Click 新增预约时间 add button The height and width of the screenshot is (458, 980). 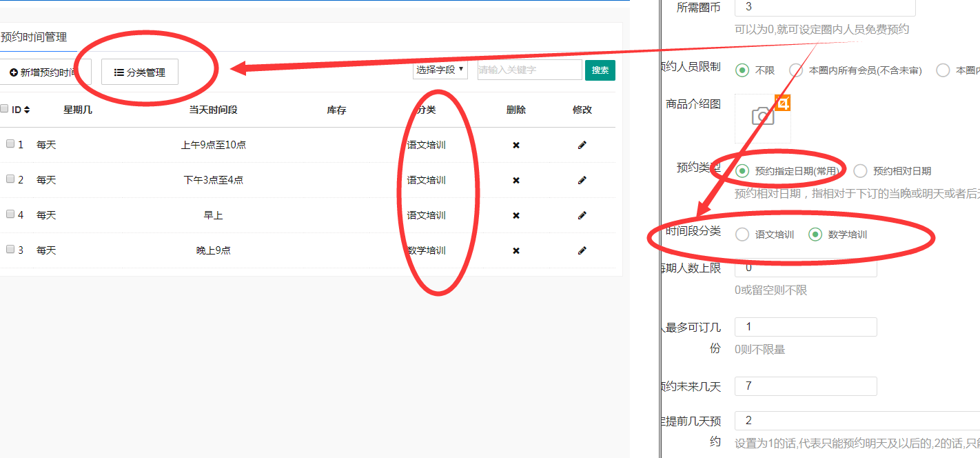pos(44,72)
